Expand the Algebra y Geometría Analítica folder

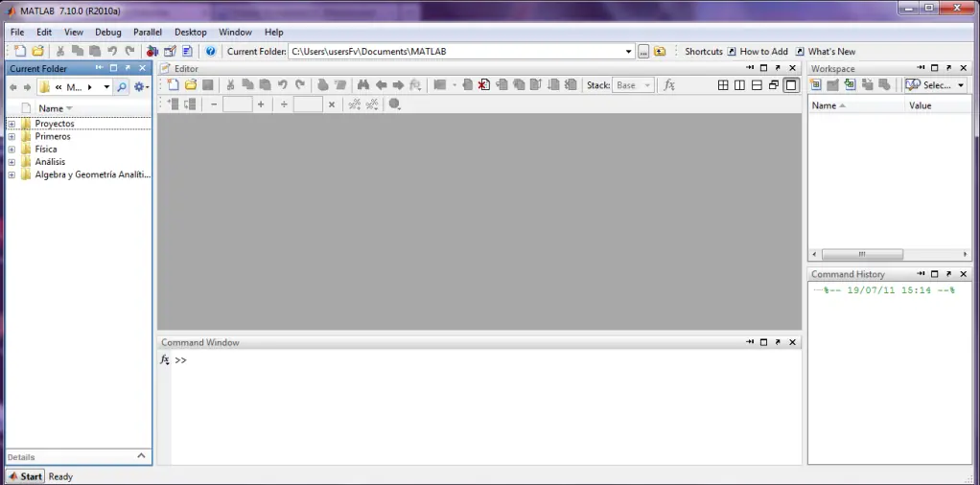point(12,175)
